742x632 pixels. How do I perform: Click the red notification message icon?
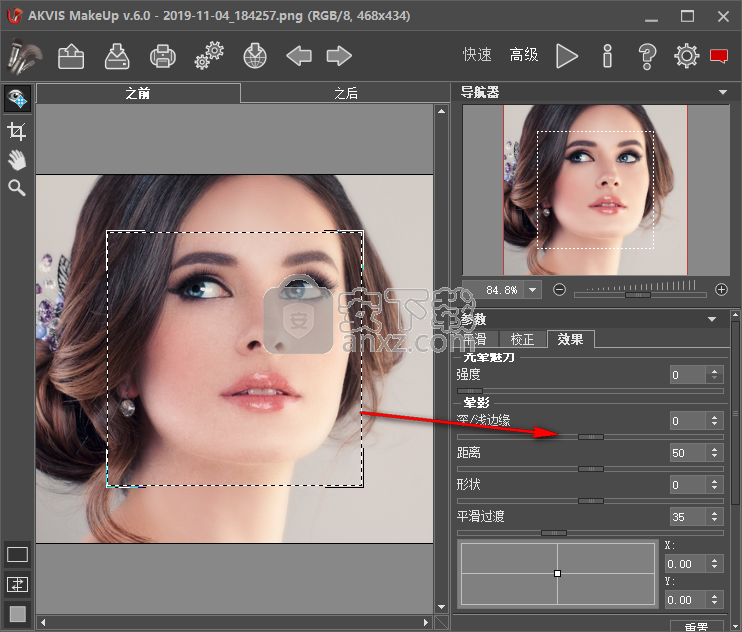coord(719,56)
